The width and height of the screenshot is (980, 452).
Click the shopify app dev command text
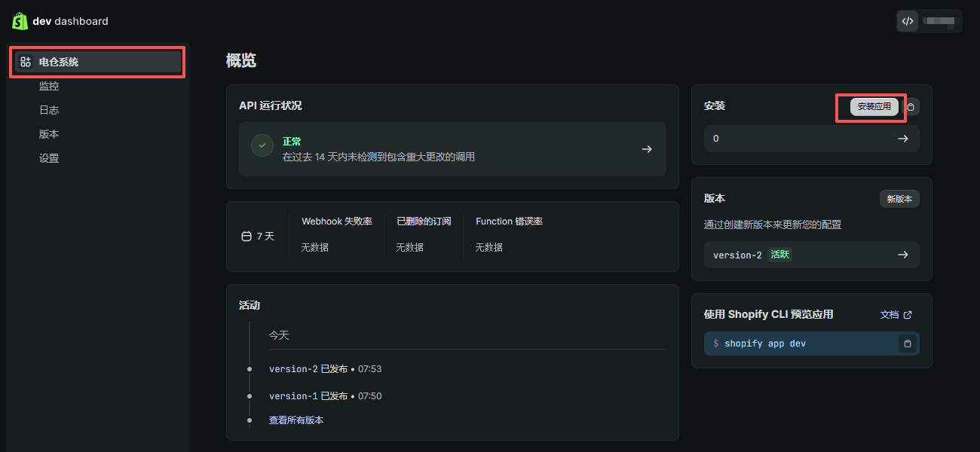tap(765, 344)
